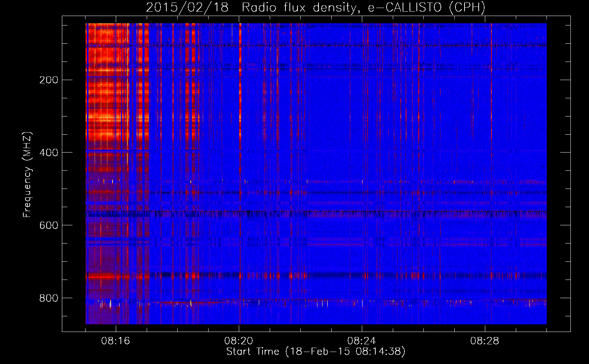Click the 08:16 time tick label
Screen dimensions: 589x364
point(116,341)
